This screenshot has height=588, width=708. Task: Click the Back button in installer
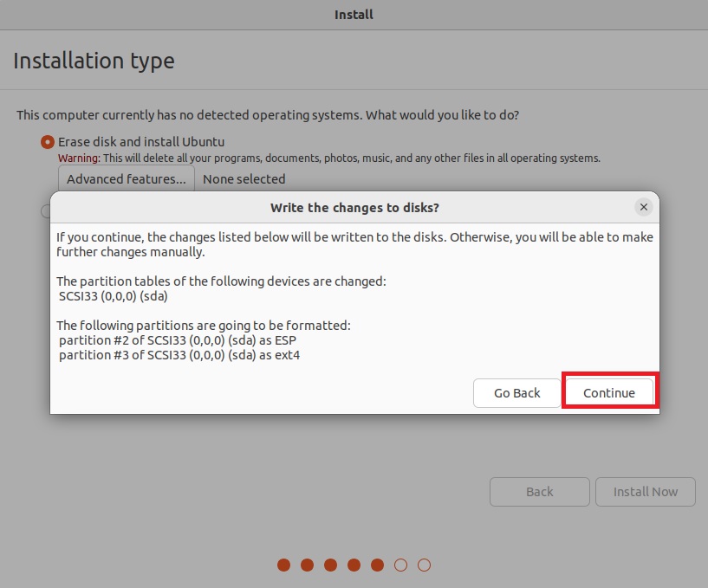click(539, 491)
